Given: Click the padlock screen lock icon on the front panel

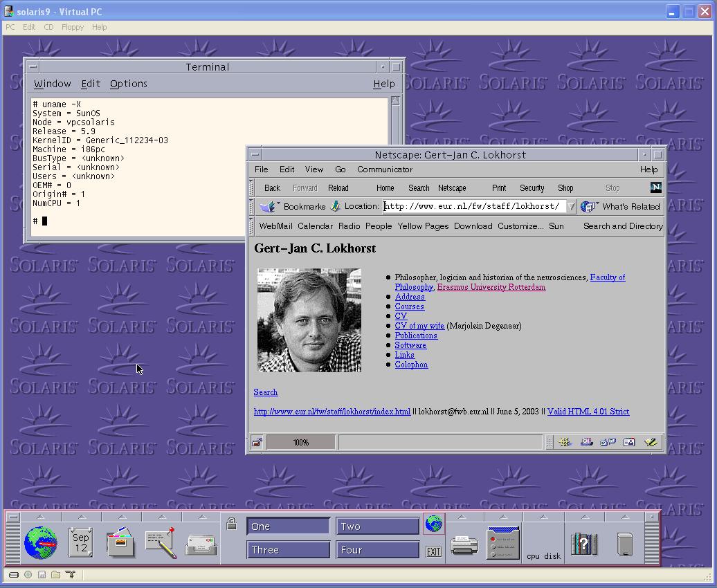Looking at the screenshot, I should [x=231, y=524].
